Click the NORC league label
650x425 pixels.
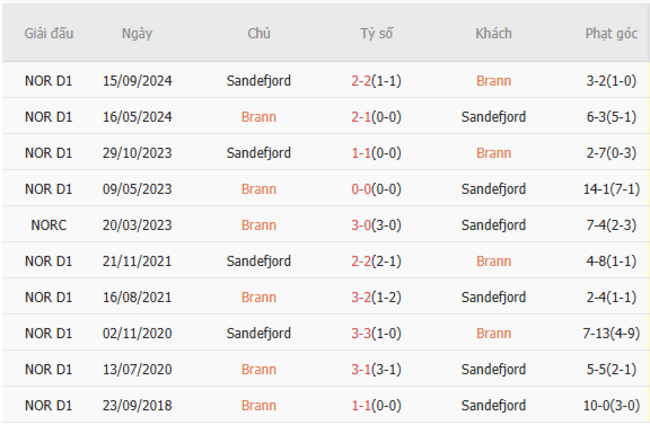tap(49, 225)
